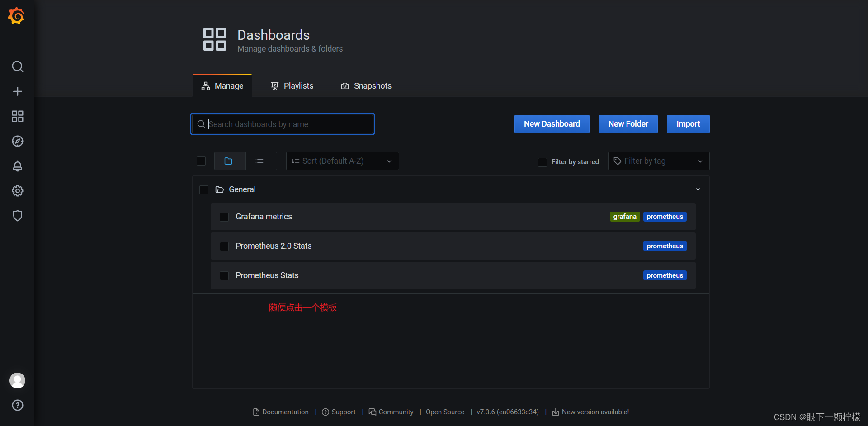
Task: Collapse the General folder chevron
Action: coord(698,189)
